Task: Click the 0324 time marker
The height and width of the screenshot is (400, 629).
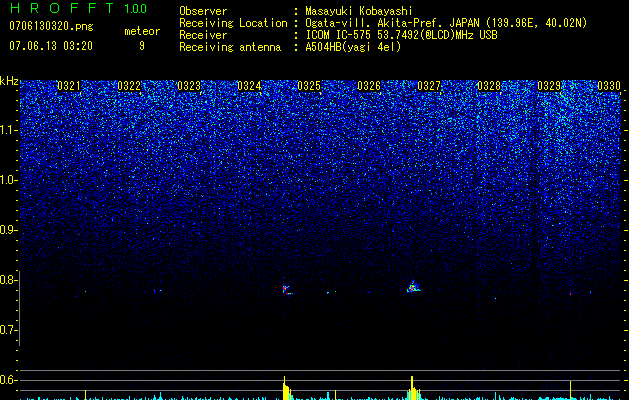Action: [249, 86]
